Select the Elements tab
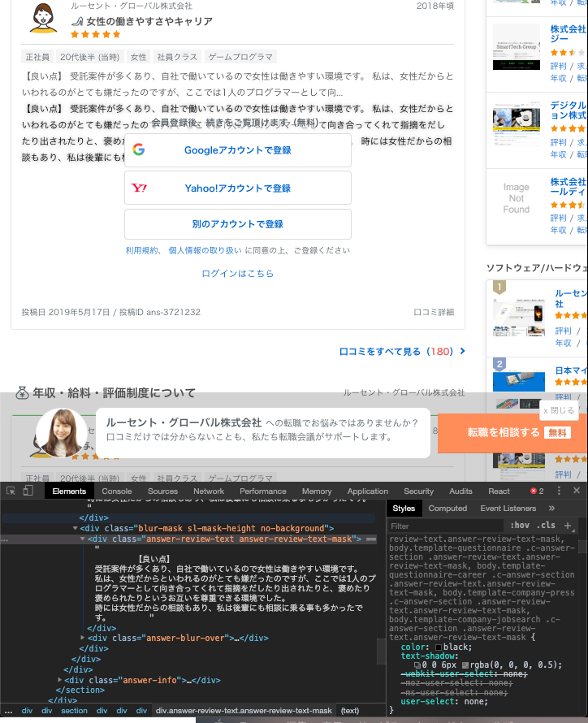 coord(69,491)
